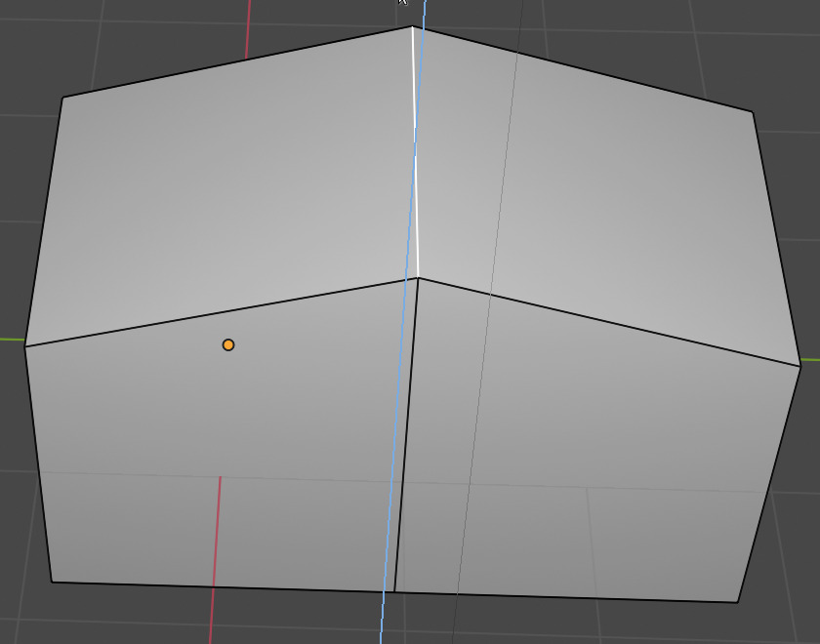The image size is (820, 644).
Task: Pick the leftmost middle vertex of the mesh
Action: [x=25, y=346]
